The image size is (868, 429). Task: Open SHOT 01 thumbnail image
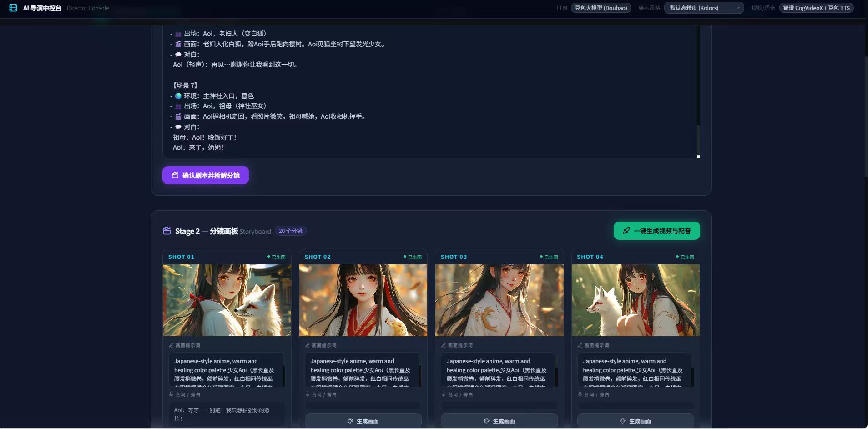coord(227,300)
